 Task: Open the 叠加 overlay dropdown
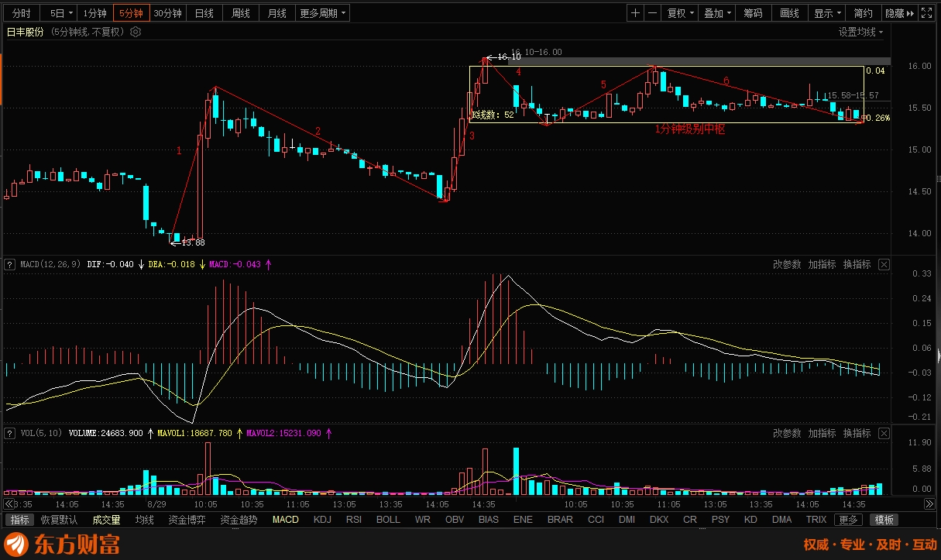718,13
